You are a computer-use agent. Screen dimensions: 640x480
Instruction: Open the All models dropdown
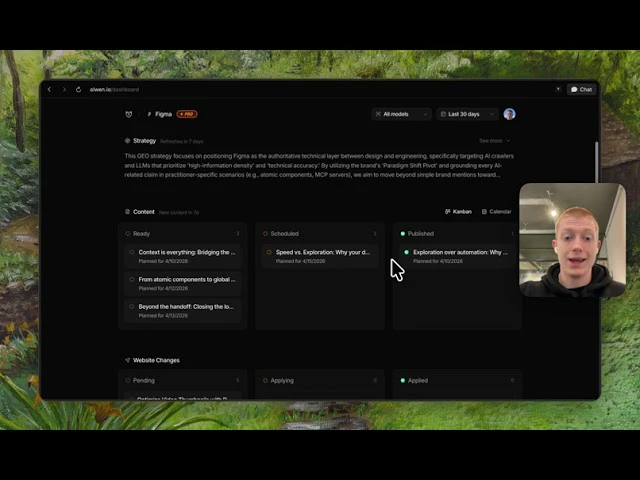pos(402,114)
